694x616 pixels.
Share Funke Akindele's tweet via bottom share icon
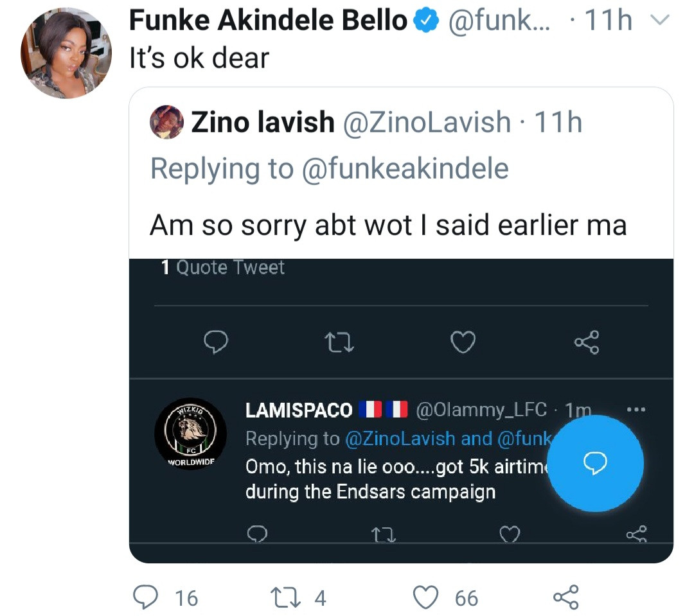click(x=565, y=597)
